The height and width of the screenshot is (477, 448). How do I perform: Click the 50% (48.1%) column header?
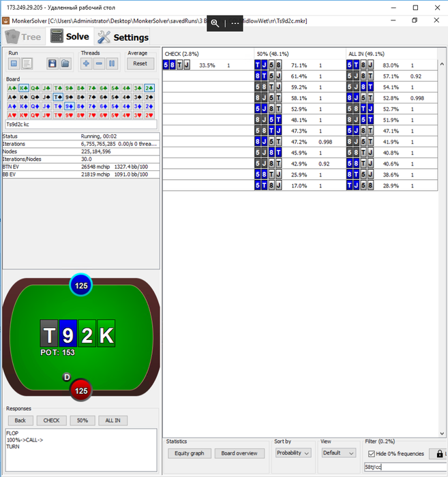coord(300,54)
